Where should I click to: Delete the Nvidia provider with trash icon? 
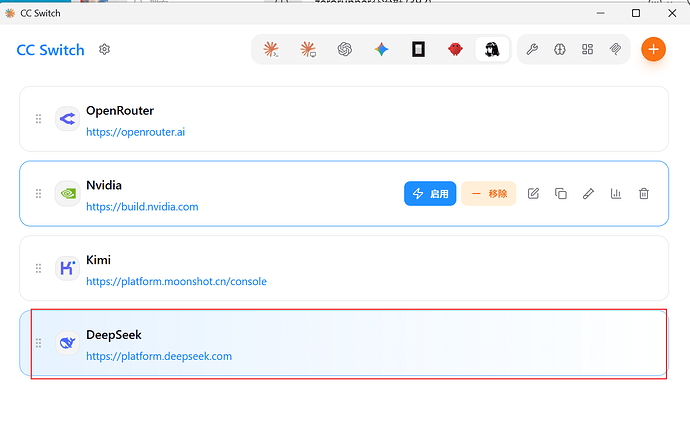[644, 194]
